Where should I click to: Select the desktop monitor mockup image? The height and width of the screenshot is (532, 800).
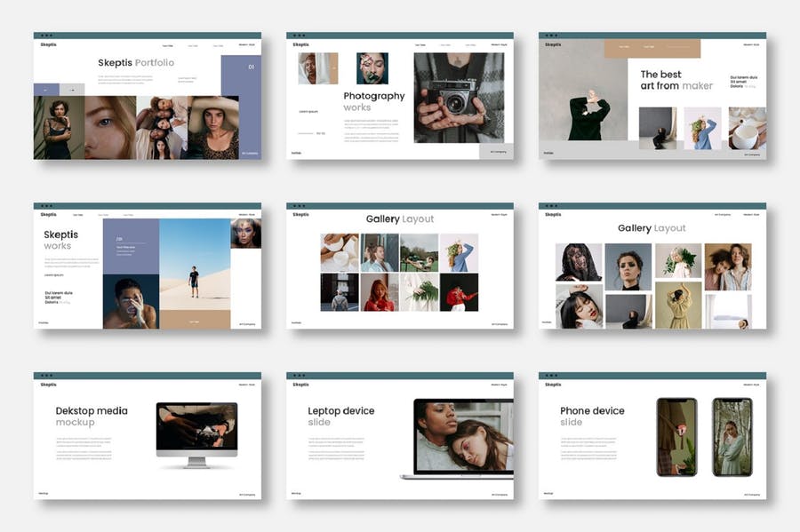tap(197, 434)
